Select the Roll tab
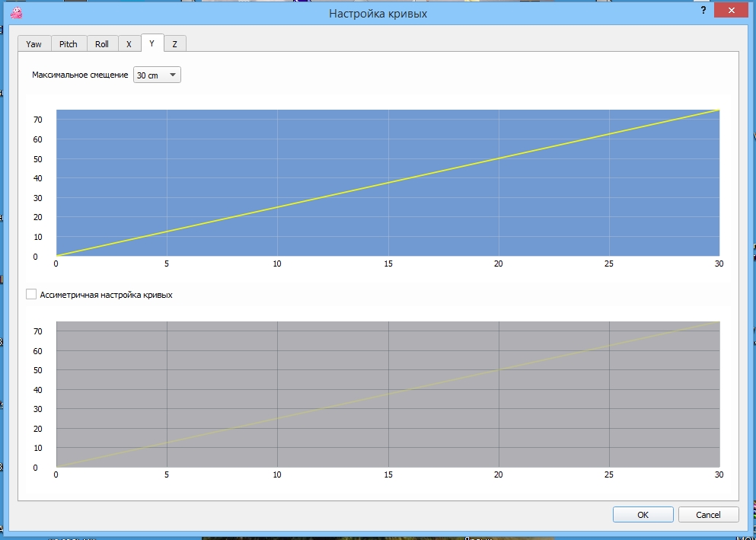Viewport: 756px width, 540px height. pyautogui.click(x=102, y=44)
